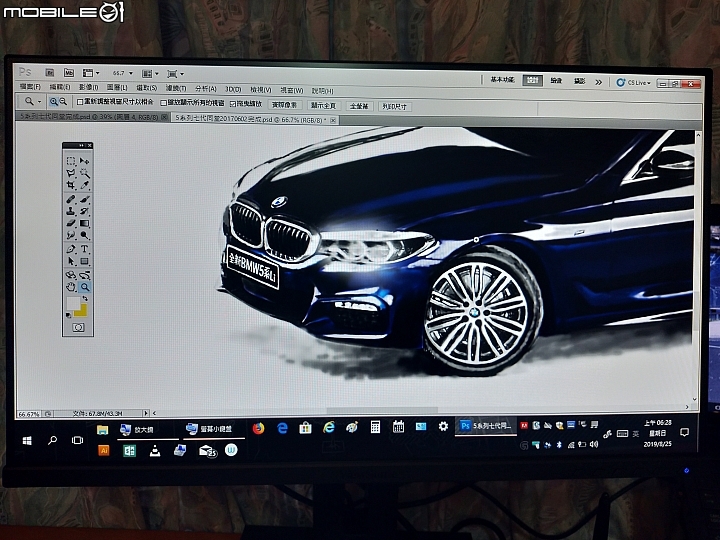This screenshot has width=720, height=540.
Task: Open CS Live dropdown
Action: point(633,83)
